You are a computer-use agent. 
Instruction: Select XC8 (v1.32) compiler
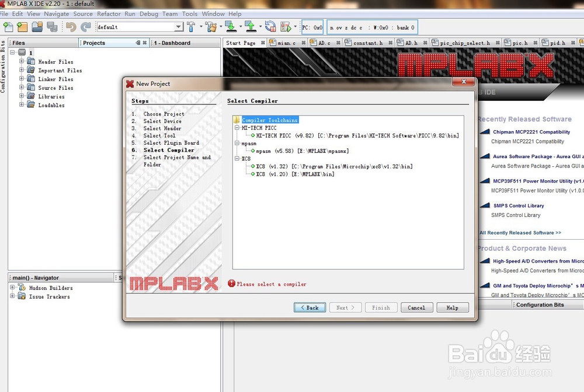334,166
